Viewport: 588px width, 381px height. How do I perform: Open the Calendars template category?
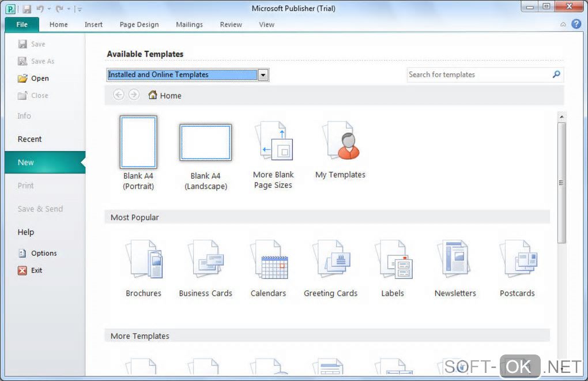tap(269, 269)
